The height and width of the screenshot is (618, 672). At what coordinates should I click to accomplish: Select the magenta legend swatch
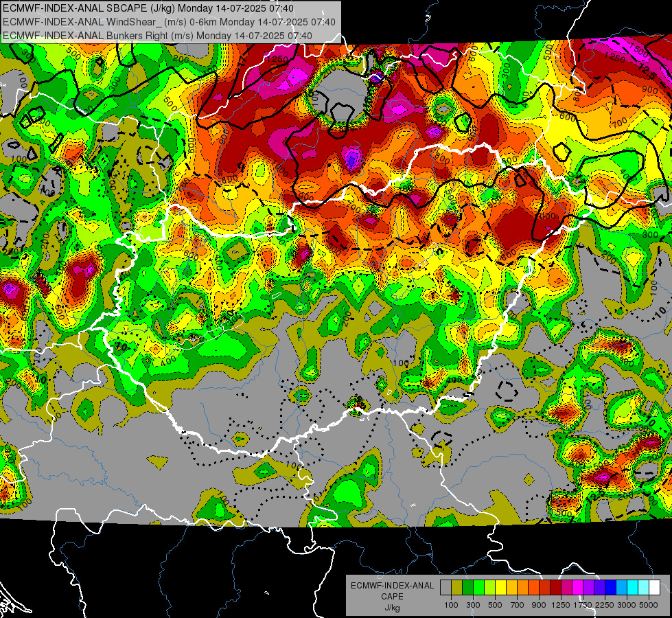coord(577,587)
